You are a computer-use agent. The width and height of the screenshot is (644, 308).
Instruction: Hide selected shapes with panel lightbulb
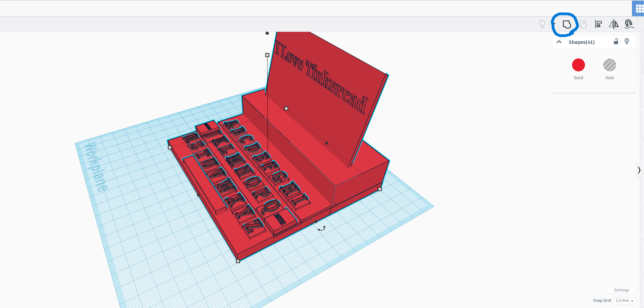tap(627, 41)
